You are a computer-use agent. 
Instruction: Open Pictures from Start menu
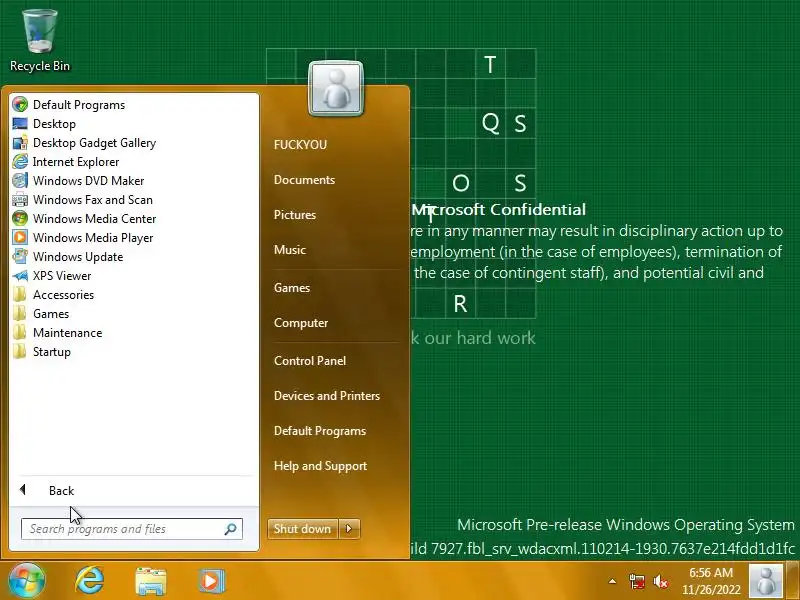pos(294,215)
